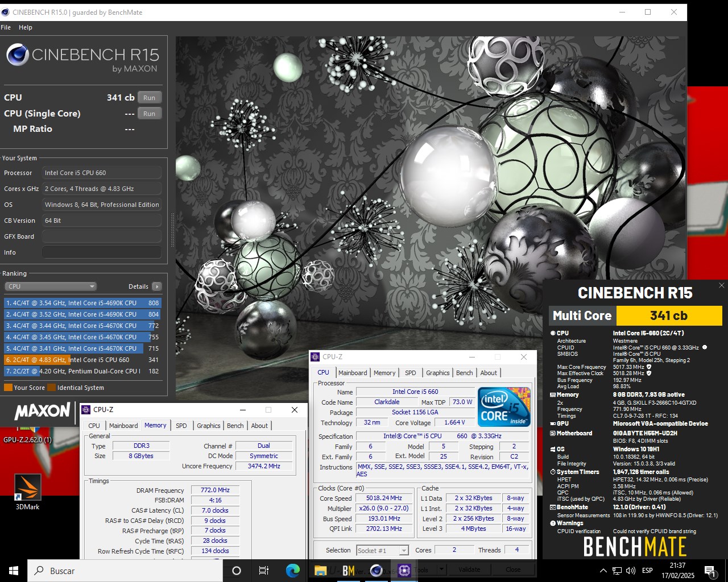Click the Details label in Ranking

(138, 286)
